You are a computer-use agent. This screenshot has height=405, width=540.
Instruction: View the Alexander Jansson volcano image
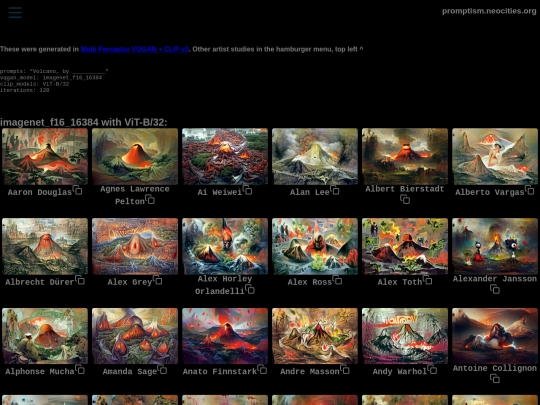(495, 246)
